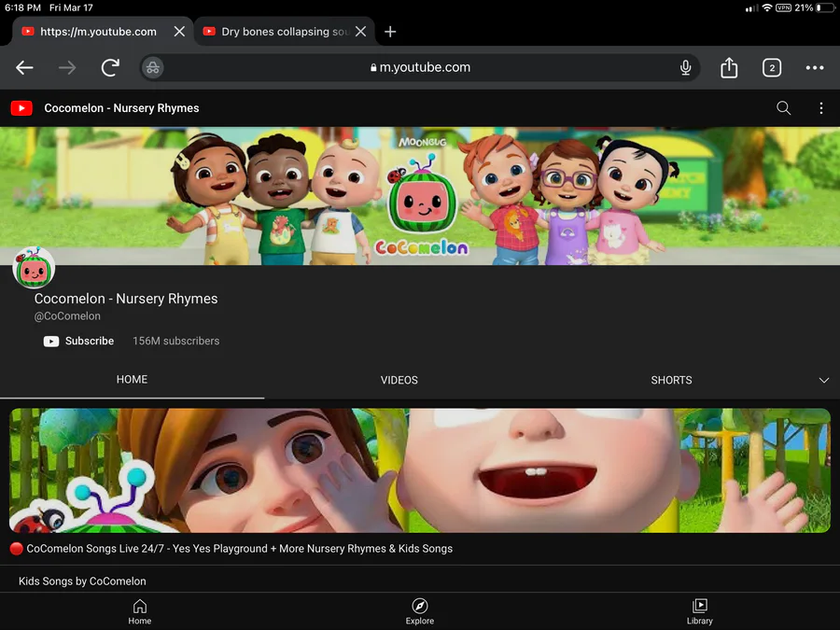840x630 pixels.
Task: Go to Home in bottom navigation
Action: tap(140, 611)
